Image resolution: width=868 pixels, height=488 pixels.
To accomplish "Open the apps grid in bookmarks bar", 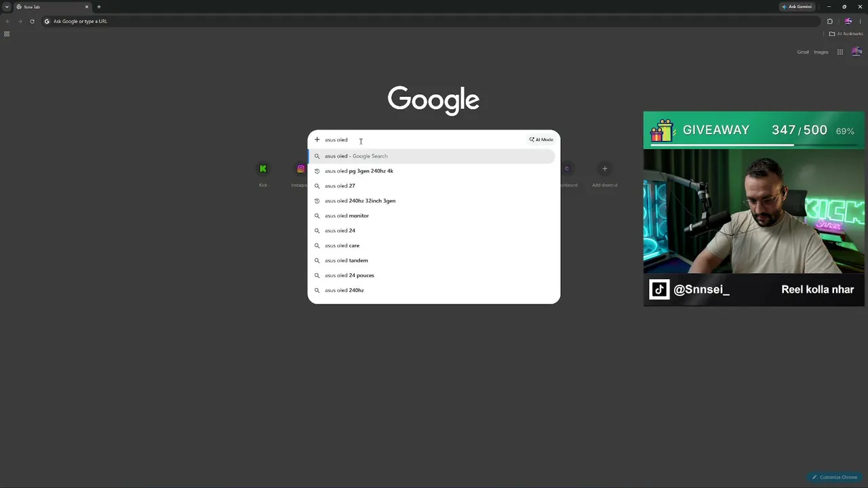I will tap(7, 34).
